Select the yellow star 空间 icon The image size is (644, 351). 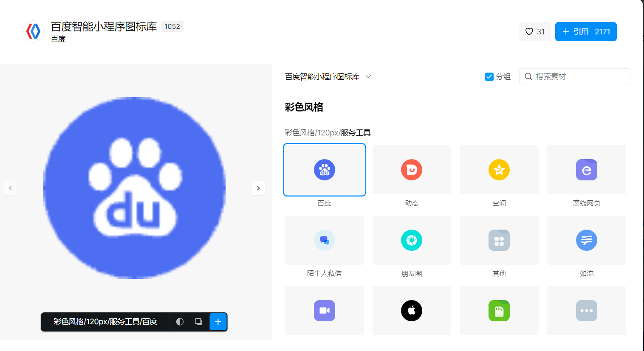(499, 170)
